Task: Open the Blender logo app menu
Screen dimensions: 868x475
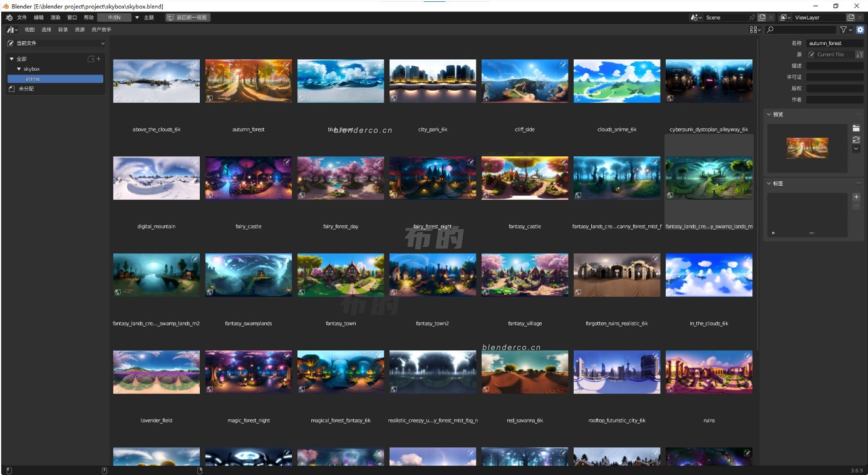Action: pos(9,18)
